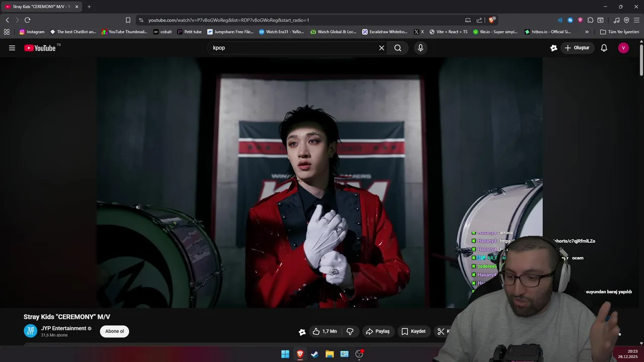Open the media control music note
The width and height of the screenshot is (644, 362).
click(x=616, y=20)
